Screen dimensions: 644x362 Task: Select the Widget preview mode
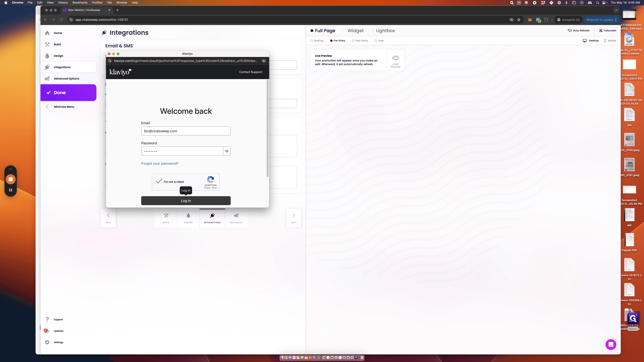pyautogui.click(x=353, y=31)
